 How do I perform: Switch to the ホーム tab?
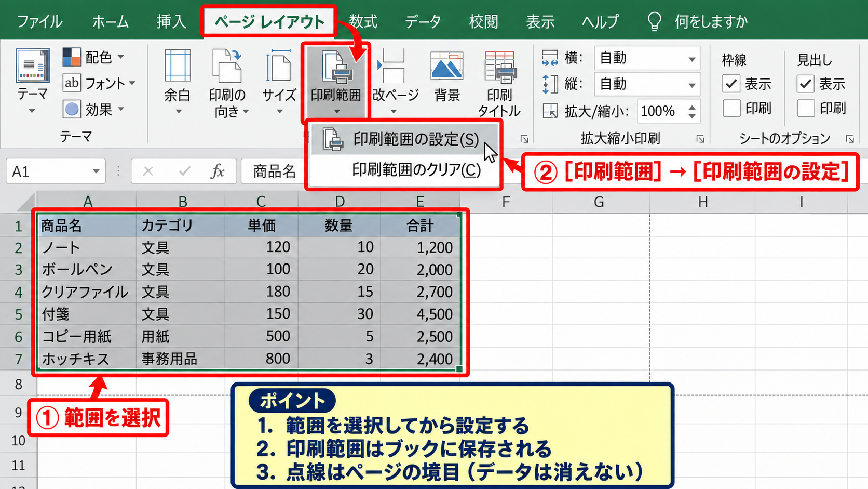[111, 22]
